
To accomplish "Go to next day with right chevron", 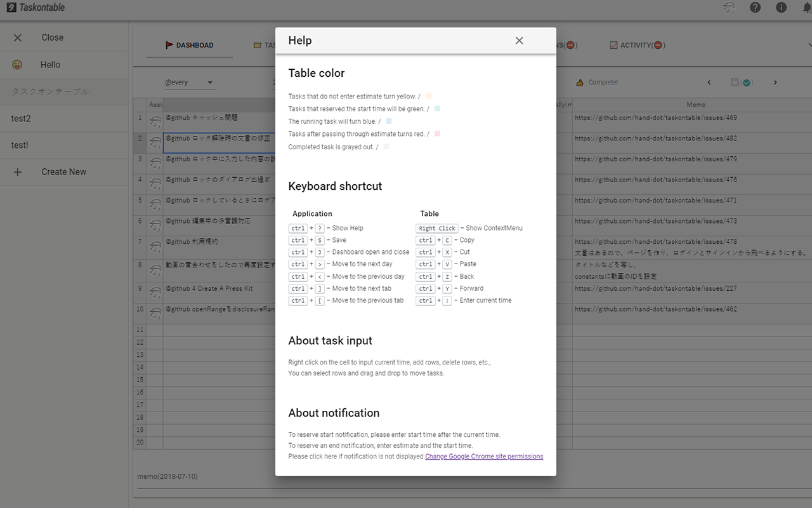I will [x=775, y=82].
